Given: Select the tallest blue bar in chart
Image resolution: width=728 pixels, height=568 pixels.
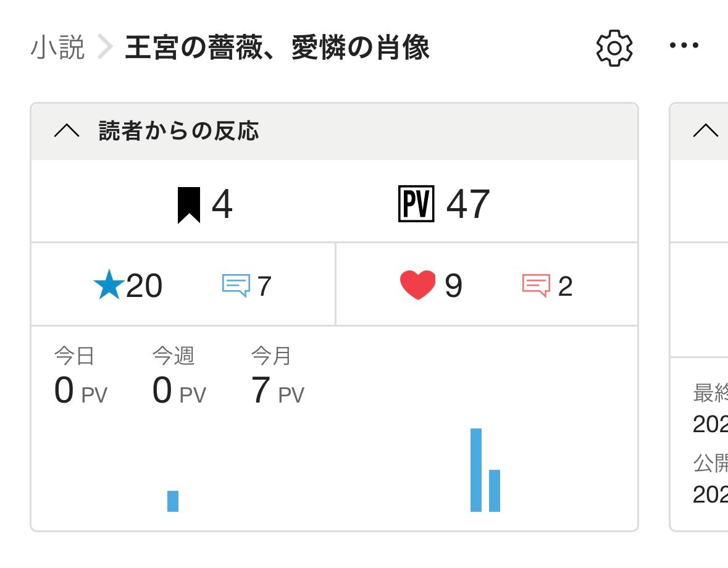Looking at the screenshot, I should [x=476, y=470].
